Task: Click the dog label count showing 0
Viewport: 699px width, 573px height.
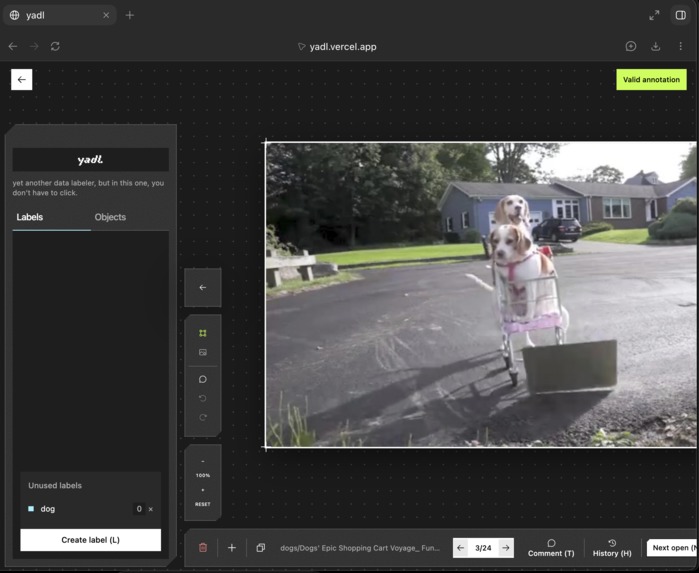Action: coord(139,509)
